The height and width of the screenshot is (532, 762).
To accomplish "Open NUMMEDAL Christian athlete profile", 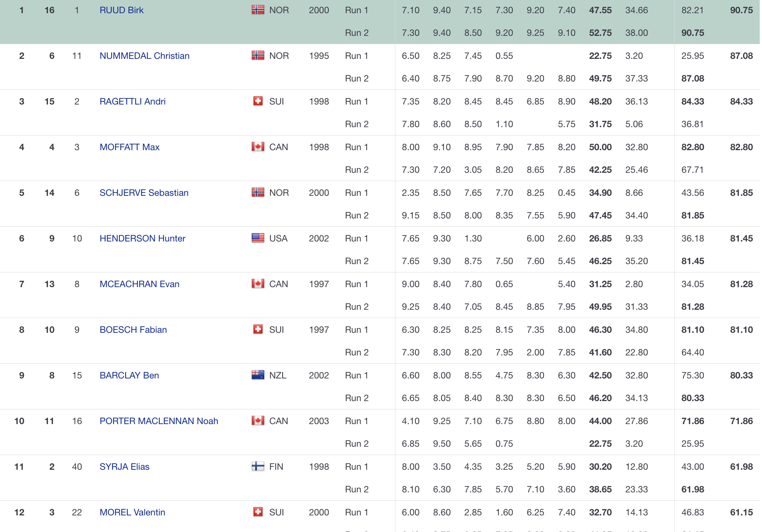I will pyautogui.click(x=144, y=56).
